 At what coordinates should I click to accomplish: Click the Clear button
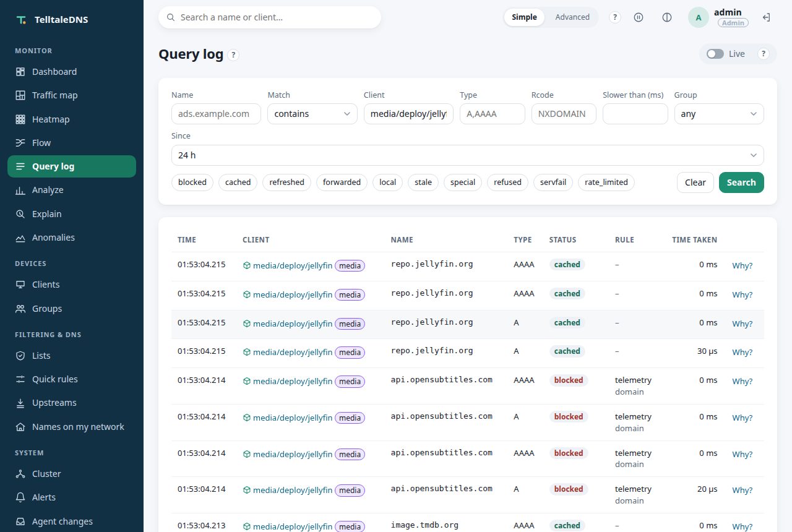click(x=695, y=182)
